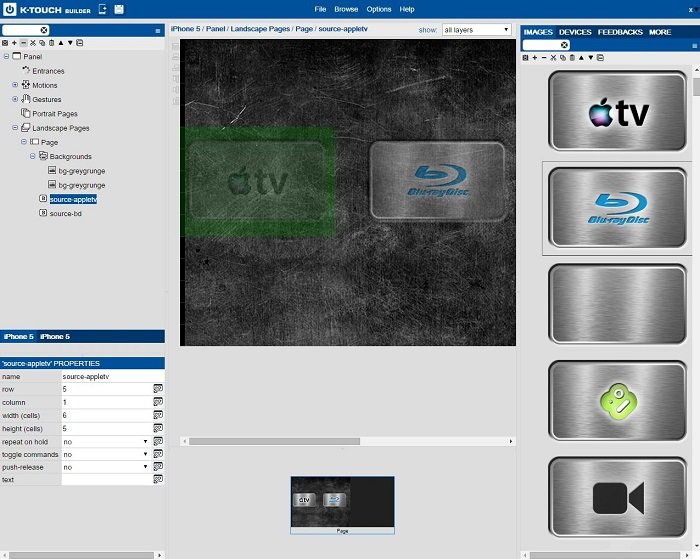Click the paste icon in Images toolbar
Image resolution: width=700 pixels, height=559 pixels.
coord(572,58)
